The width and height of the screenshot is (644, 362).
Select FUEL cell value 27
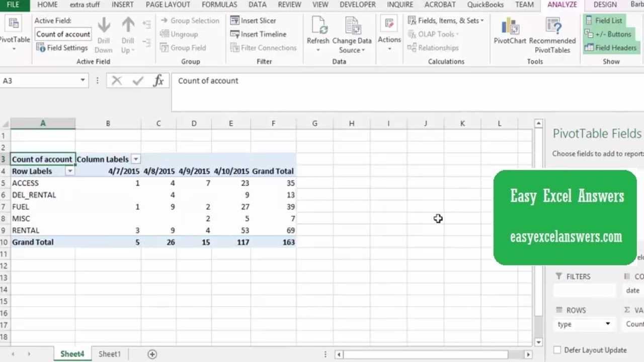pyautogui.click(x=231, y=207)
